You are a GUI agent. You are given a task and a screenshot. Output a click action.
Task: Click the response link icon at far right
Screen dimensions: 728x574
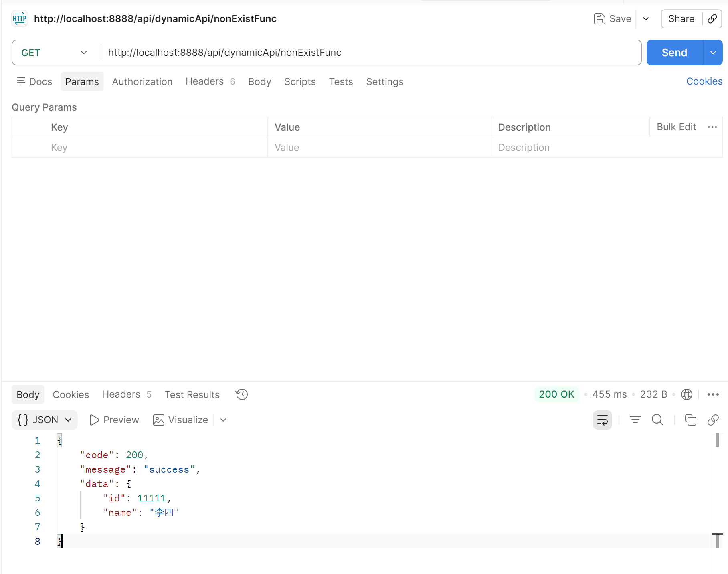tap(713, 420)
